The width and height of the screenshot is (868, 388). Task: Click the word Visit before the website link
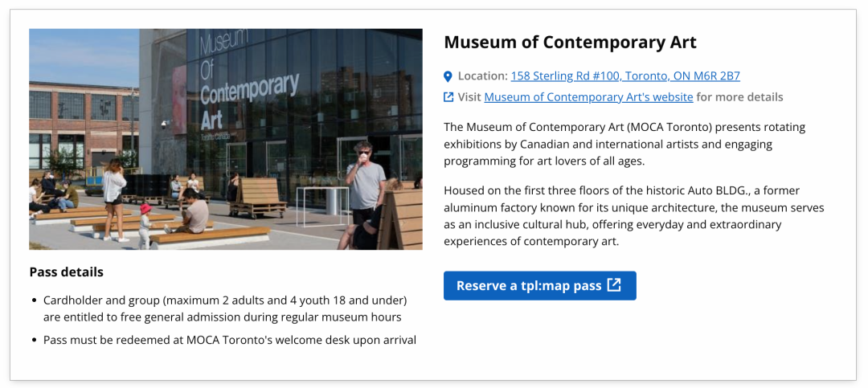469,97
